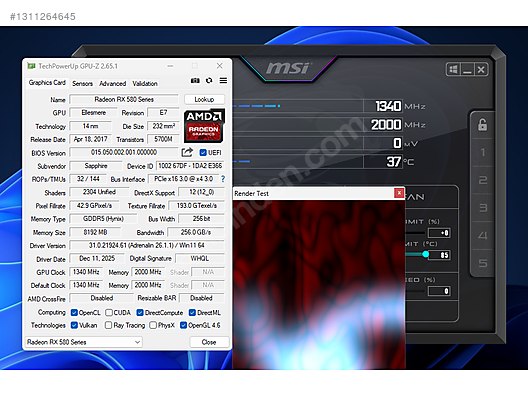This screenshot has width=528, height=396.
Task: Click the Bandwidth 256.0 GB/s field
Action: click(196, 232)
